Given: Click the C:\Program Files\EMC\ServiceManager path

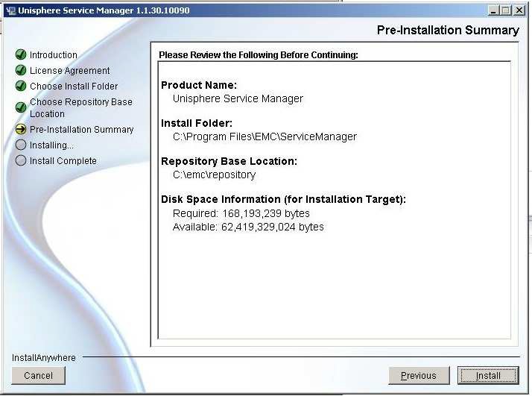Looking at the screenshot, I should (265, 136).
